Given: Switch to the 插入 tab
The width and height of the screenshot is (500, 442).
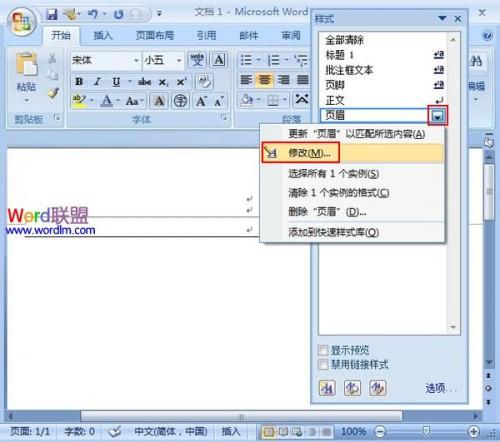Looking at the screenshot, I should pos(103,35).
